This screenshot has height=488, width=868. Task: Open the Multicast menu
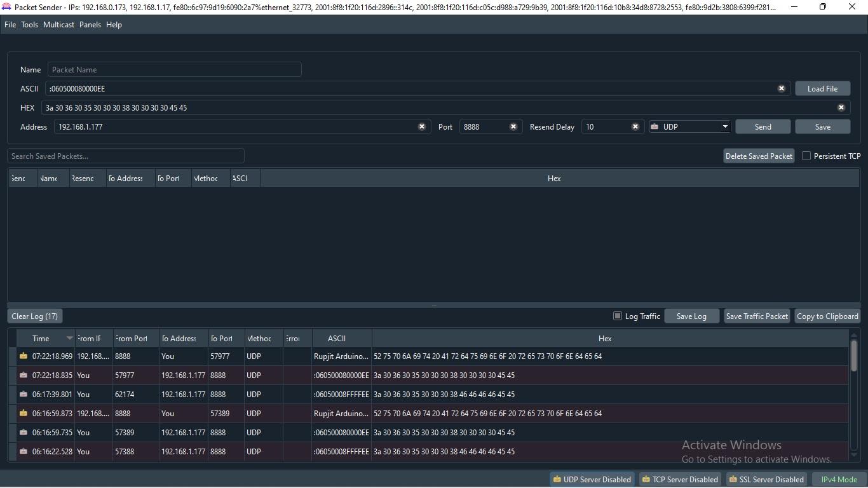tap(58, 24)
